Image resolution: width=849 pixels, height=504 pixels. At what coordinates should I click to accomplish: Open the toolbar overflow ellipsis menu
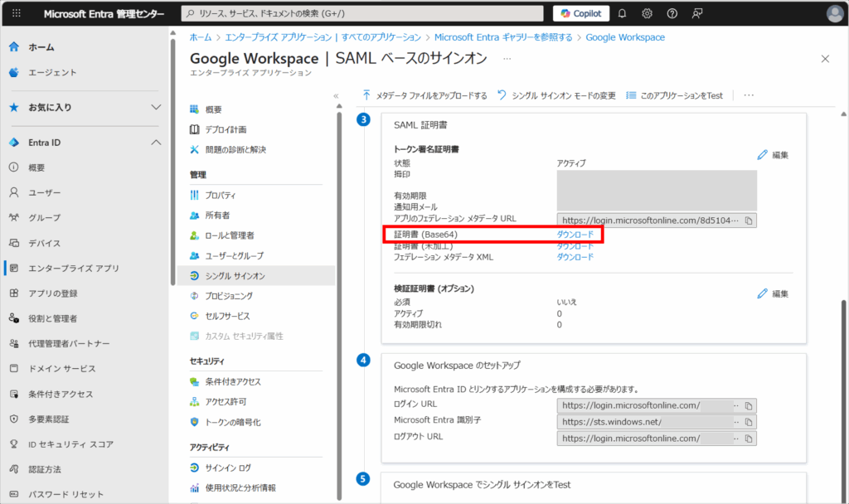click(x=749, y=95)
